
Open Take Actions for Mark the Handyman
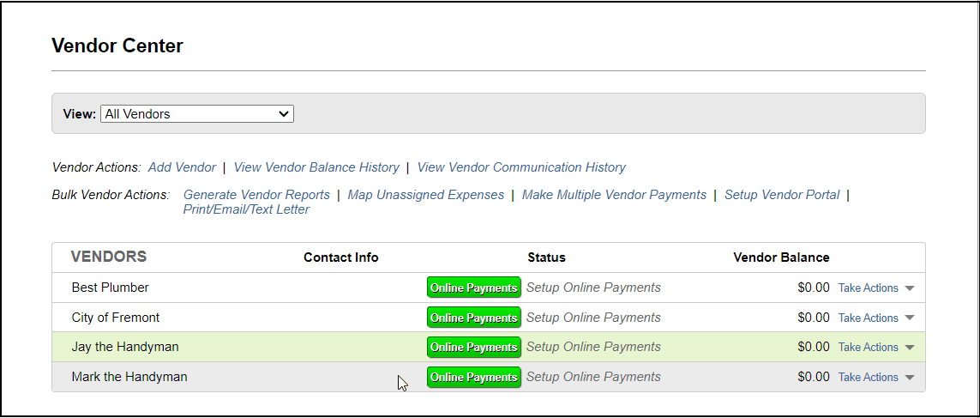pos(875,377)
